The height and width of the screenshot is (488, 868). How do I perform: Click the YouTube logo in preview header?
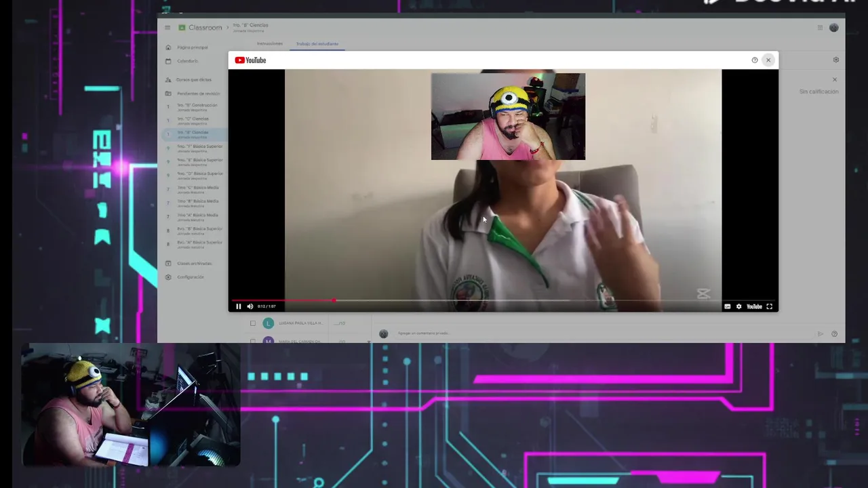point(250,60)
